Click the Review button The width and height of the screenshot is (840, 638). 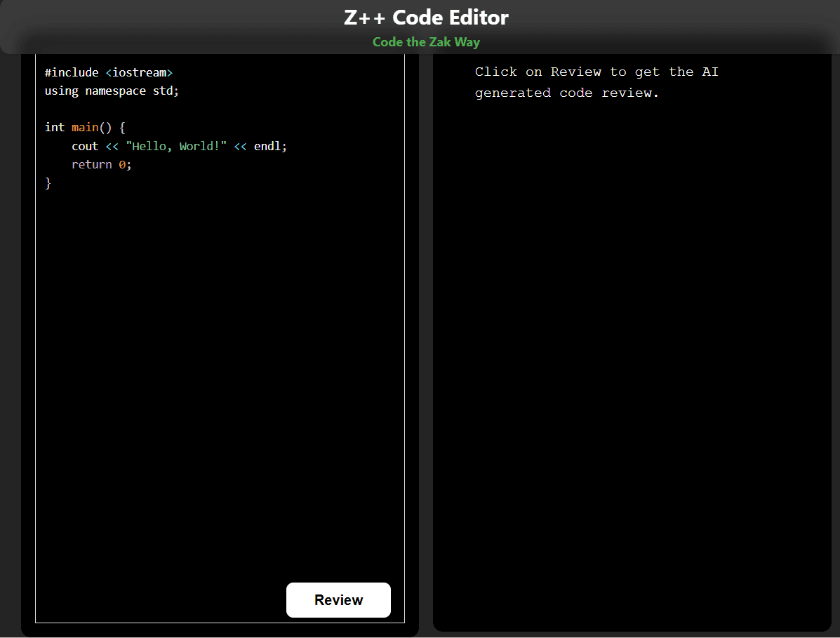click(x=338, y=600)
